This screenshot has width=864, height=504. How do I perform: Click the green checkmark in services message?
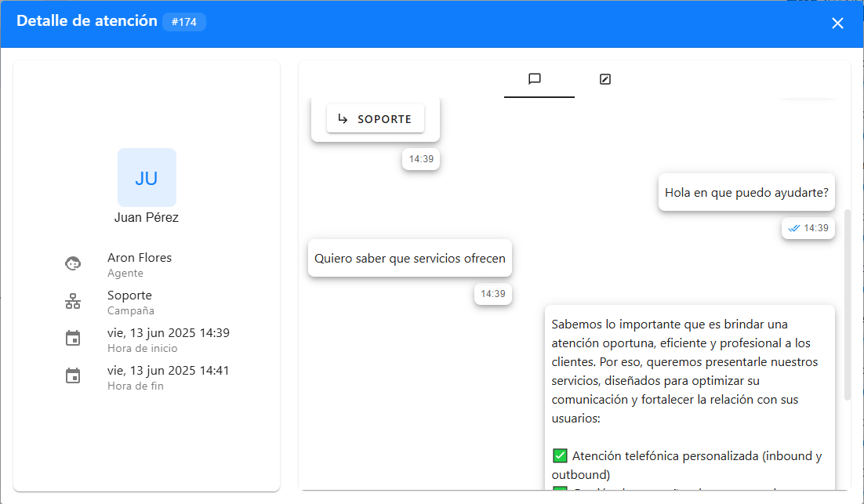click(560, 455)
